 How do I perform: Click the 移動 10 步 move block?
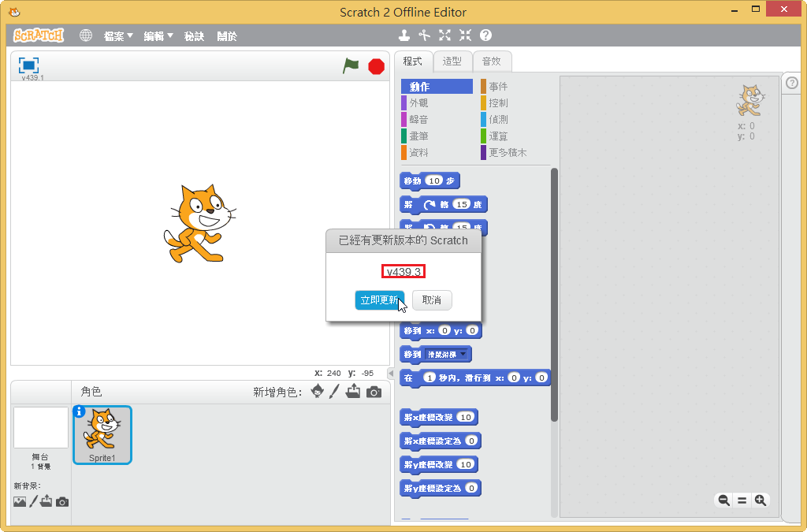click(430, 180)
